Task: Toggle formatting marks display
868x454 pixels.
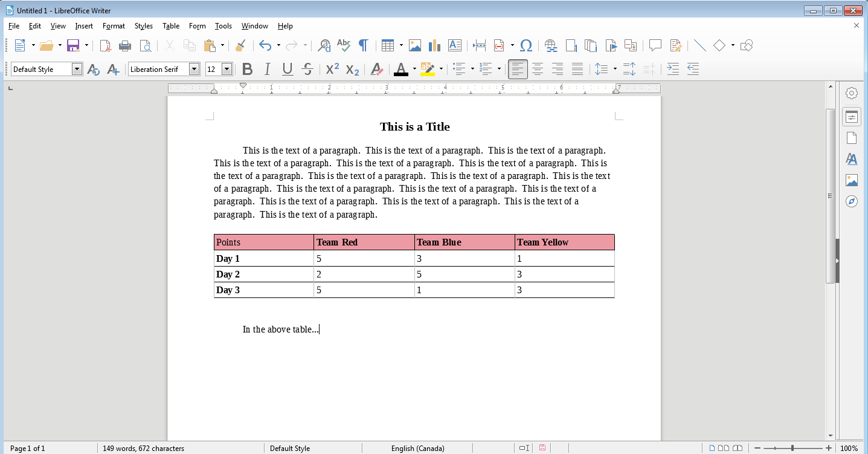Action: click(x=363, y=45)
